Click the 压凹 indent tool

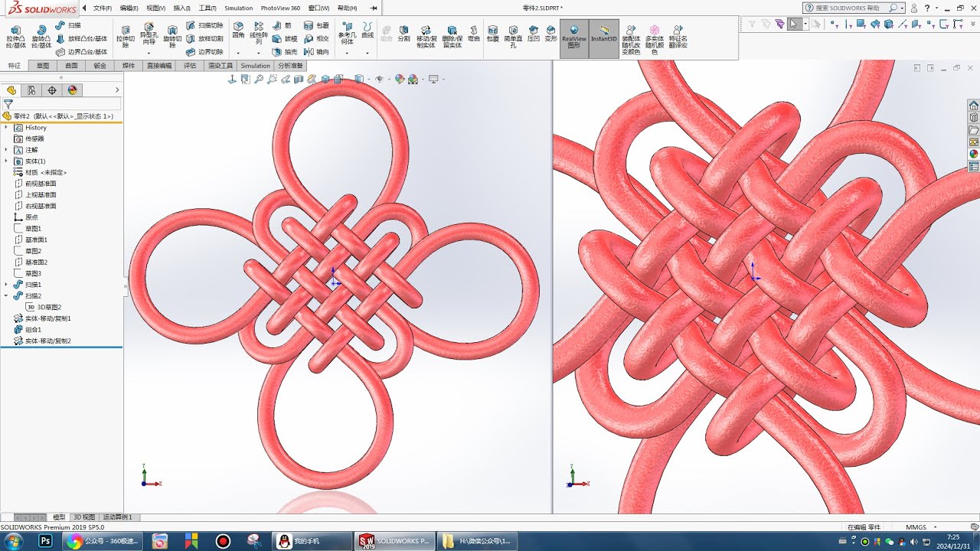tap(533, 32)
